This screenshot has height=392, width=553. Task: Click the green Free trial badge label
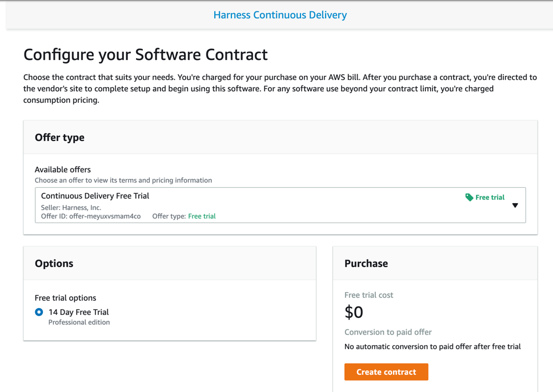coord(490,197)
